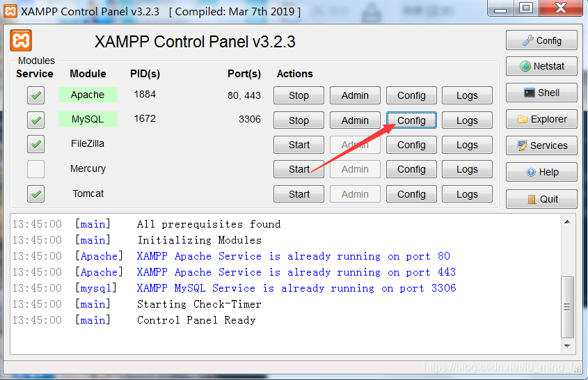This screenshot has width=588, height=380.
Task: Click the XAMPP logo in the panel header
Action: tap(21, 40)
